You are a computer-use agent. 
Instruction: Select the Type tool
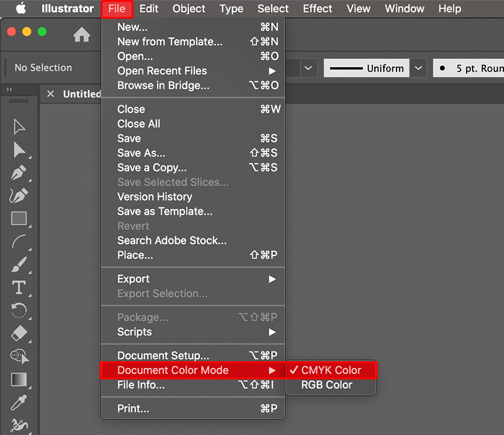tap(19, 288)
